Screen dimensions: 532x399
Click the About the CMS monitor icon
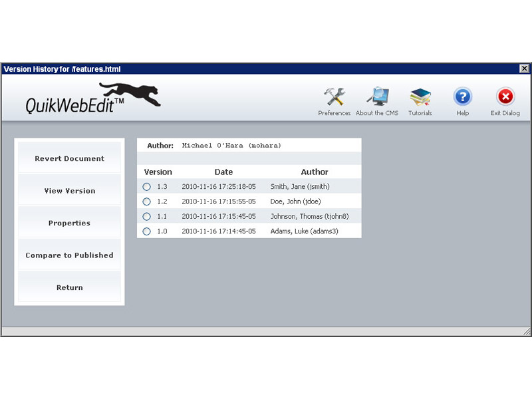[x=377, y=98]
